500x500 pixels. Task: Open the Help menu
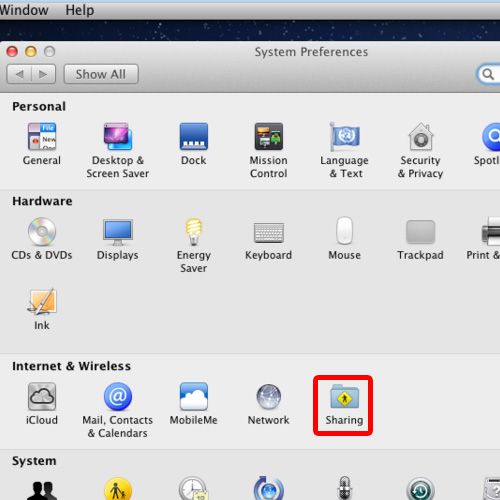(x=80, y=10)
